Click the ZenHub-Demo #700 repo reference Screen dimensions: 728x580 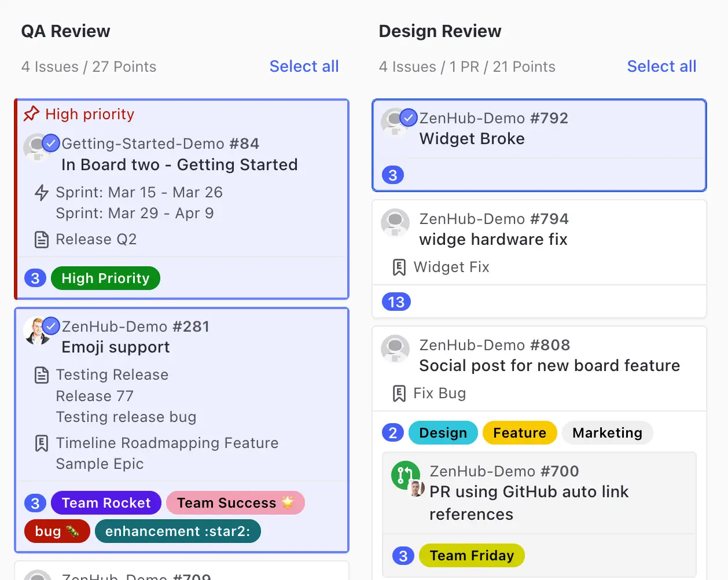504,471
